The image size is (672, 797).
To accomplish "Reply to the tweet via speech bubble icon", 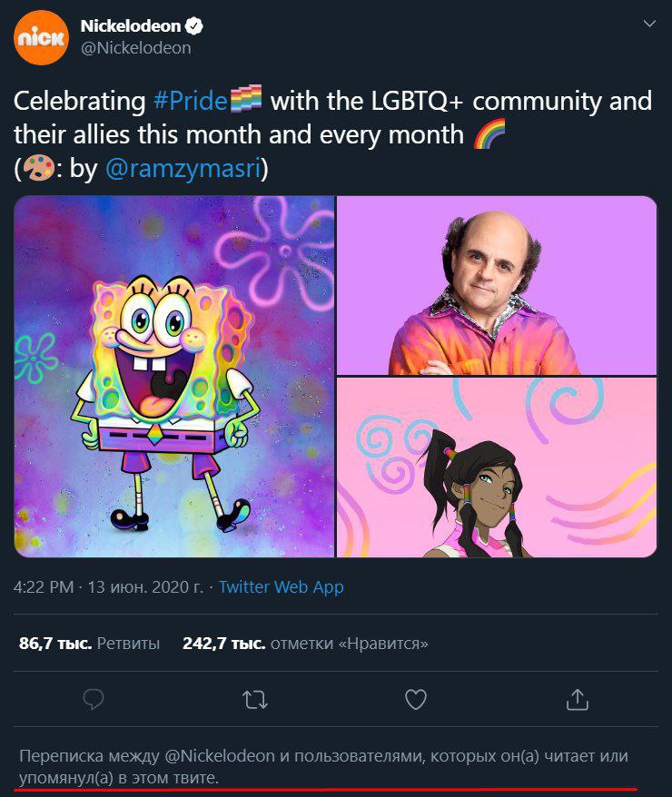I will click(x=94, y=699).
